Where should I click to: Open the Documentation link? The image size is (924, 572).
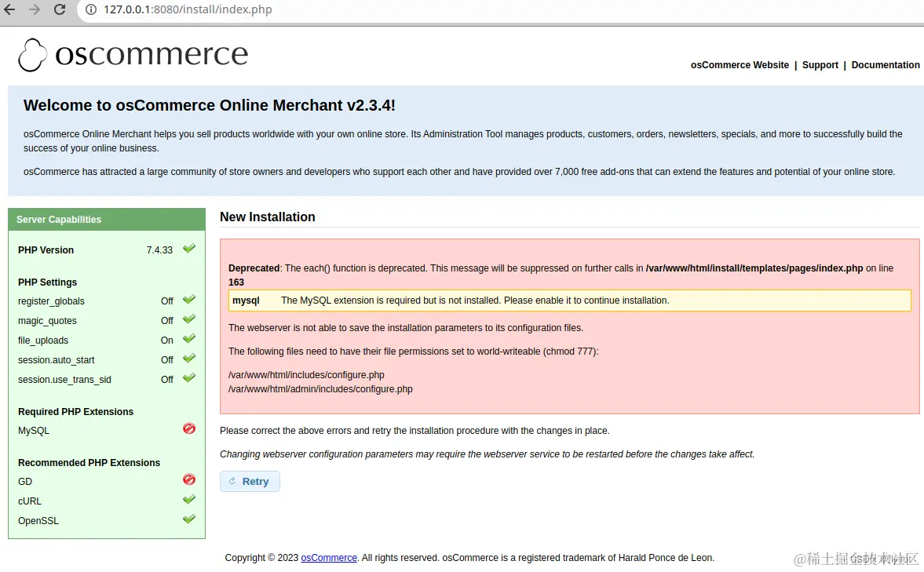(x=885, y=65)
